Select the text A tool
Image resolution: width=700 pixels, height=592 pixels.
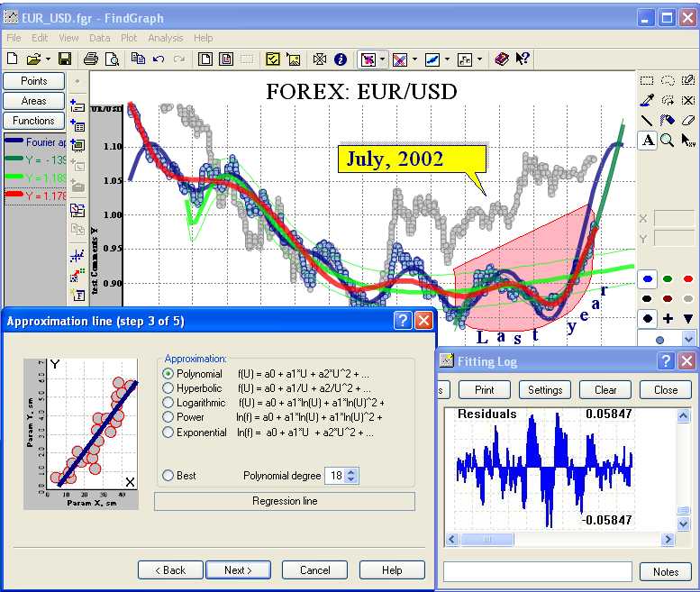point(648,141)
